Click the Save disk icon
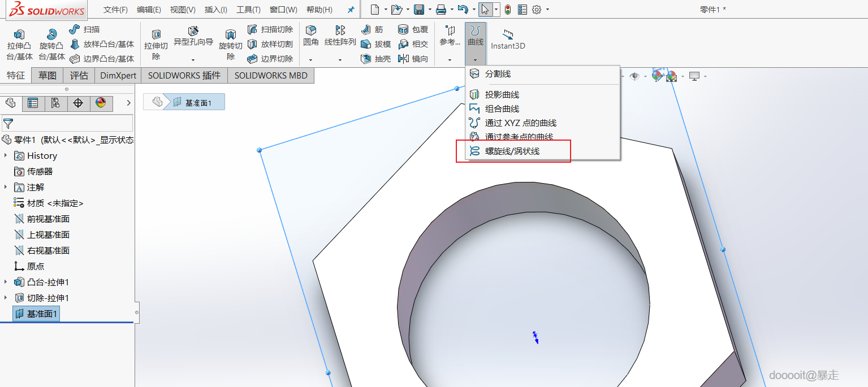Image resolution: width=868 pixels, height=387 pixels. point(419,10)
